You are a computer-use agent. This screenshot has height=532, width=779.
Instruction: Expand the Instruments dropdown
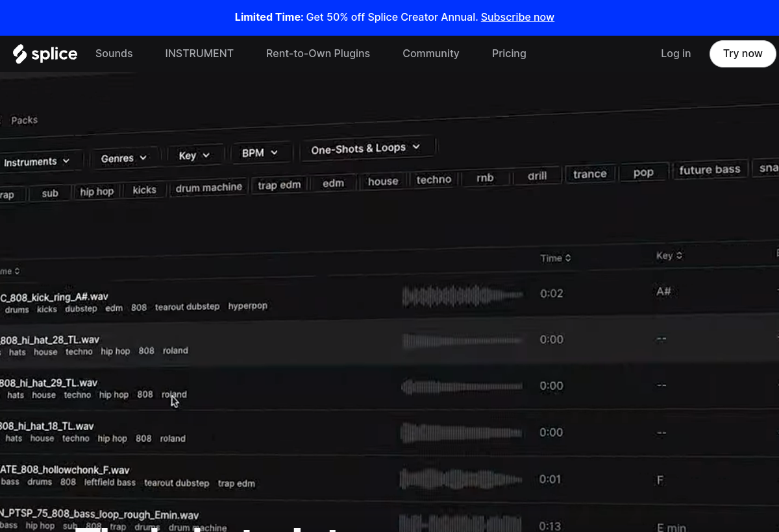[x=39, y=162]
